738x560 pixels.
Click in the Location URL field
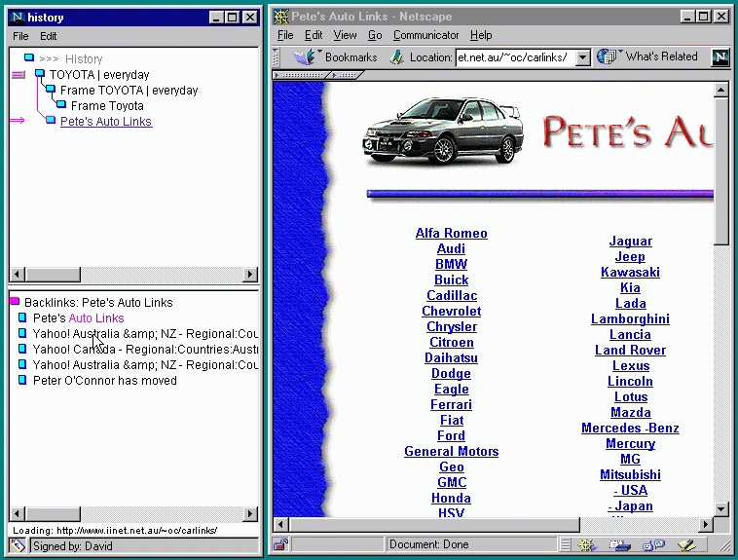click(x=515, y=57)
